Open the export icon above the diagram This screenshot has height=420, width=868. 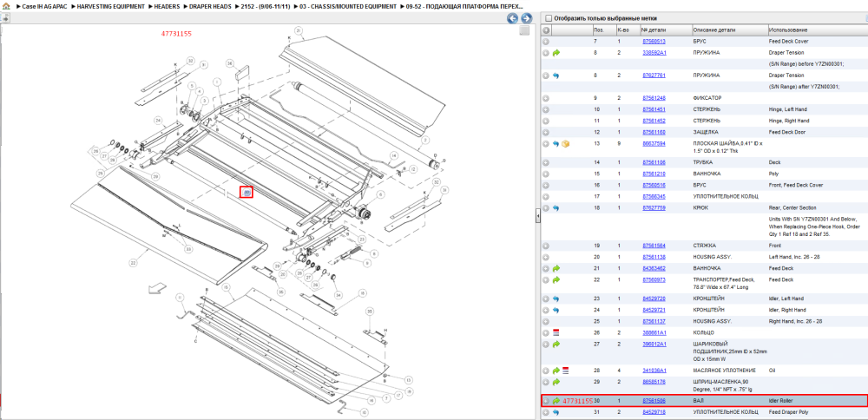(5, 18)
